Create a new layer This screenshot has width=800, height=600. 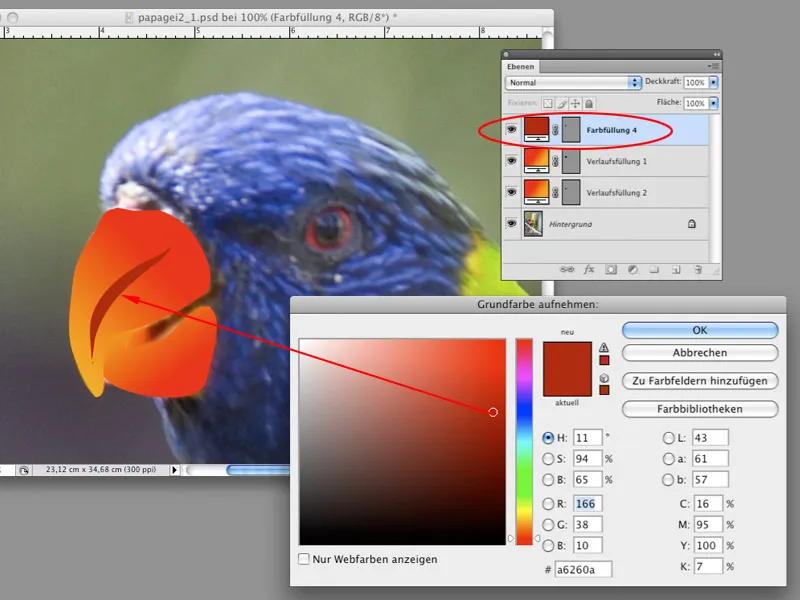[x=676, y=269]
